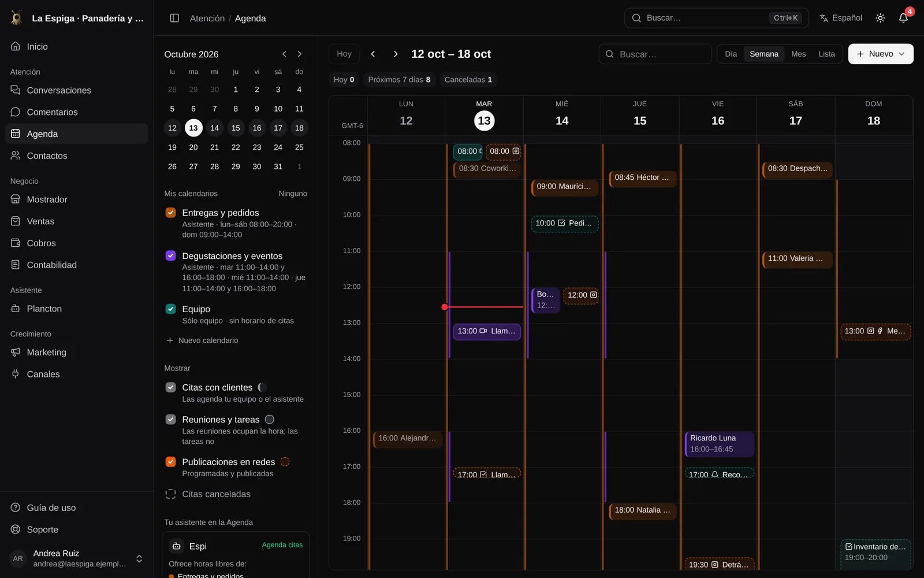The height and width of the screenshot is (578, 924).
Task: Switch to the Lista view
Action: 826,54
